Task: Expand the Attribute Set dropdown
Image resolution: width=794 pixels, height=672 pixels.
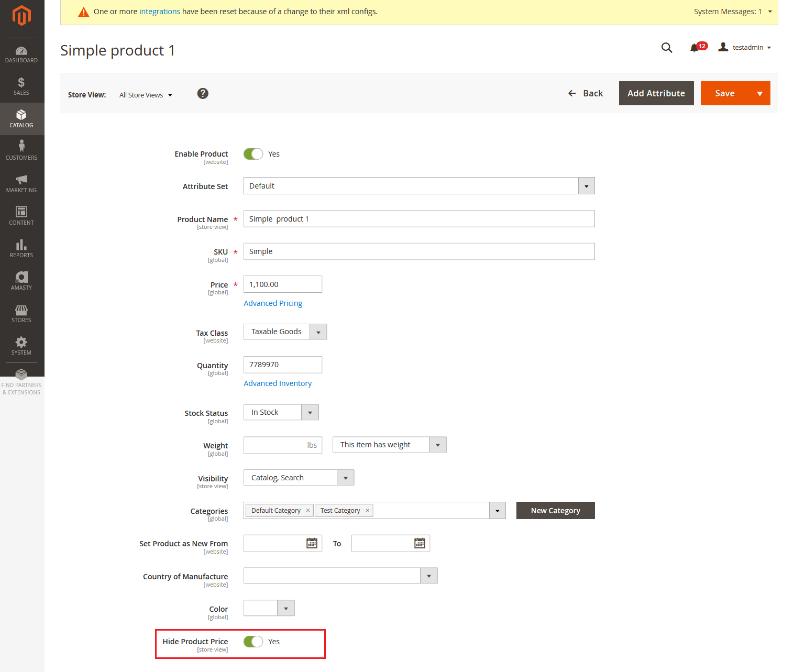Action: pos(586,186)
